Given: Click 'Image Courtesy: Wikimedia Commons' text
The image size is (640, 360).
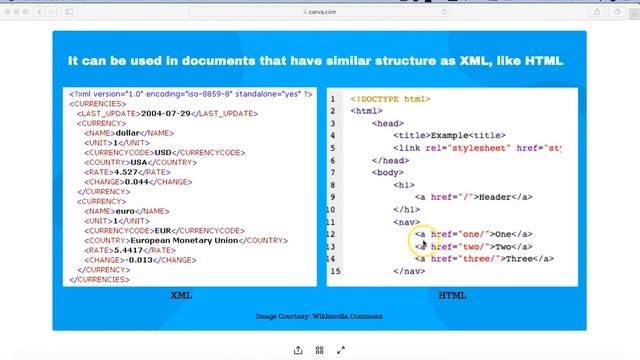Looking at the screenshot, I should (319, 316).
